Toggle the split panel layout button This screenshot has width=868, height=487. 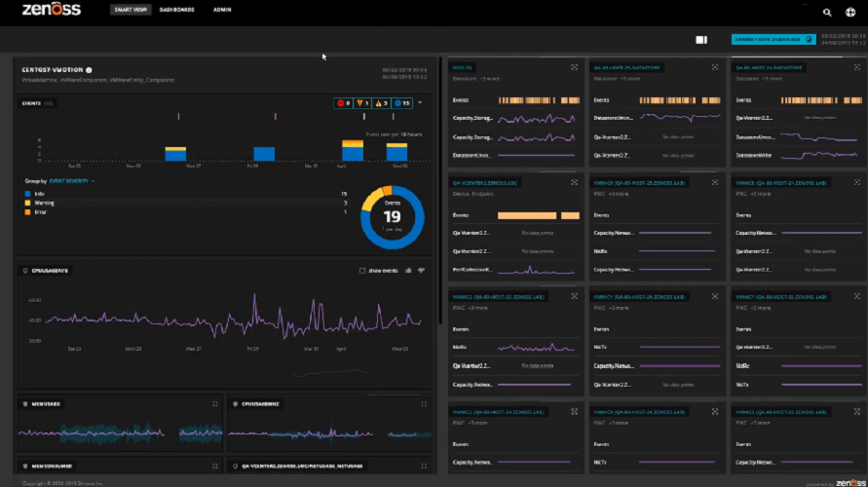pos(700,40)
